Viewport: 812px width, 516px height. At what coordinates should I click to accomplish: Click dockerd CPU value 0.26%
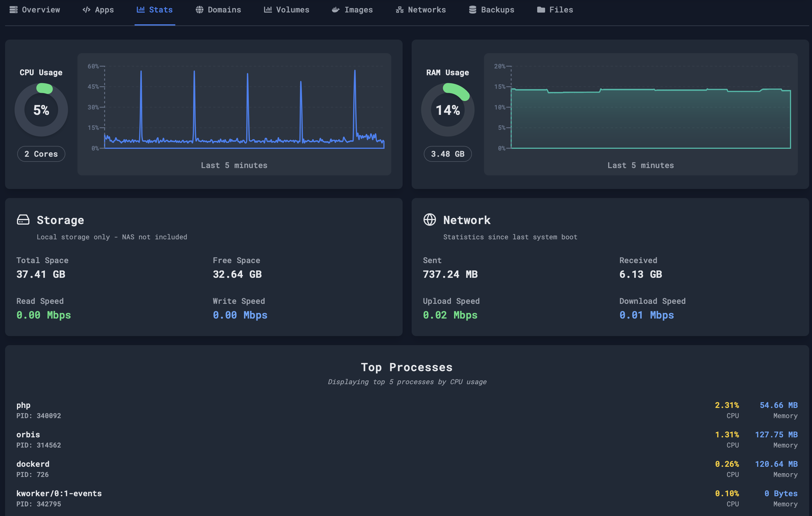[727, 464]
